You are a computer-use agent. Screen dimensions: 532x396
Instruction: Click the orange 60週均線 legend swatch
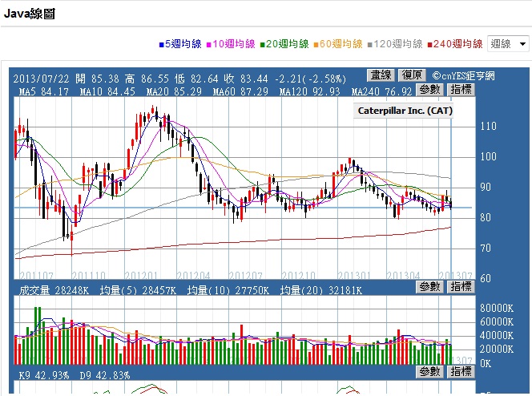click(316, 44)
